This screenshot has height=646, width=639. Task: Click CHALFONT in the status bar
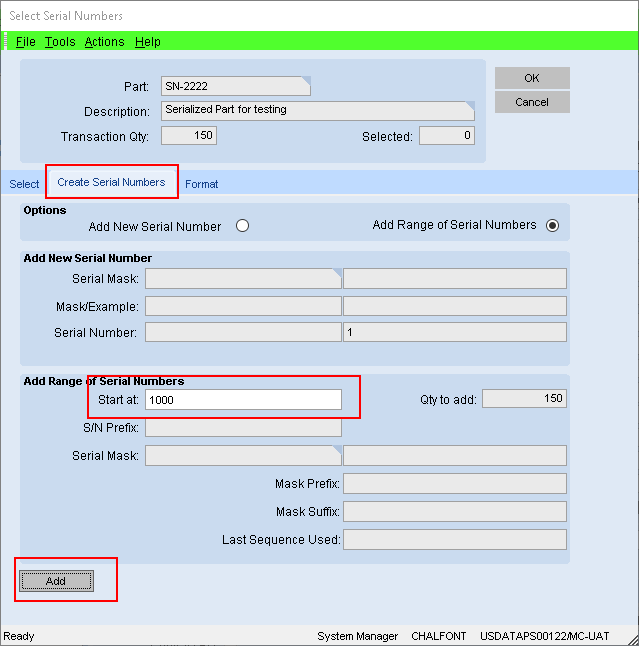[439, 636]
